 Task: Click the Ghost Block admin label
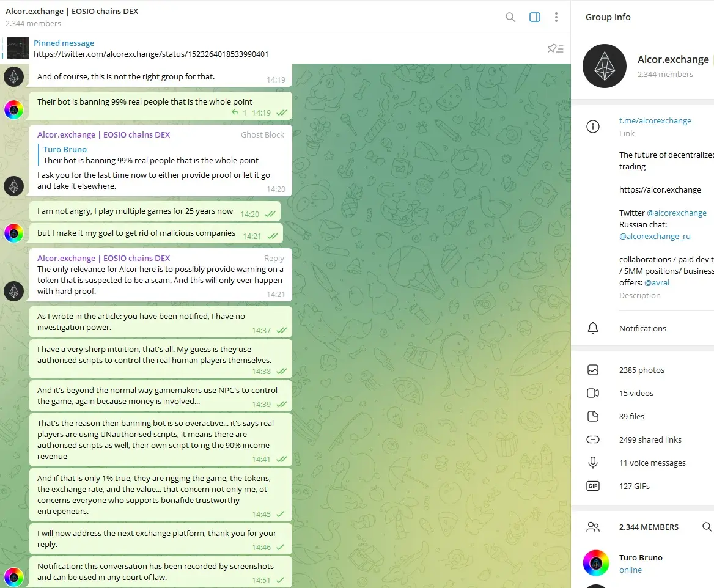click(x=262, y=135)
